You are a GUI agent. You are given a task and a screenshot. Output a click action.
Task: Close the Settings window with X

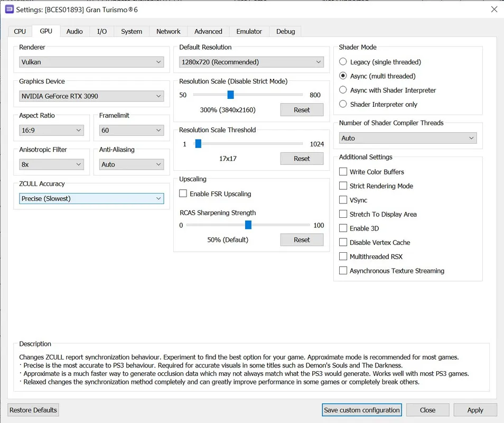pos(494,10)
